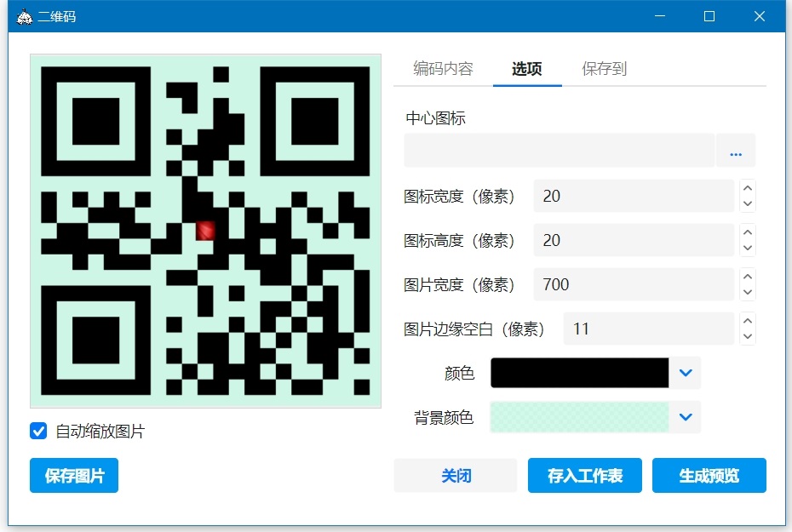Image resolution: width=792 pixels, height=532 pixels.
Task: Click the 图片宽度 field showing 700
Action: tap(634, 284)
